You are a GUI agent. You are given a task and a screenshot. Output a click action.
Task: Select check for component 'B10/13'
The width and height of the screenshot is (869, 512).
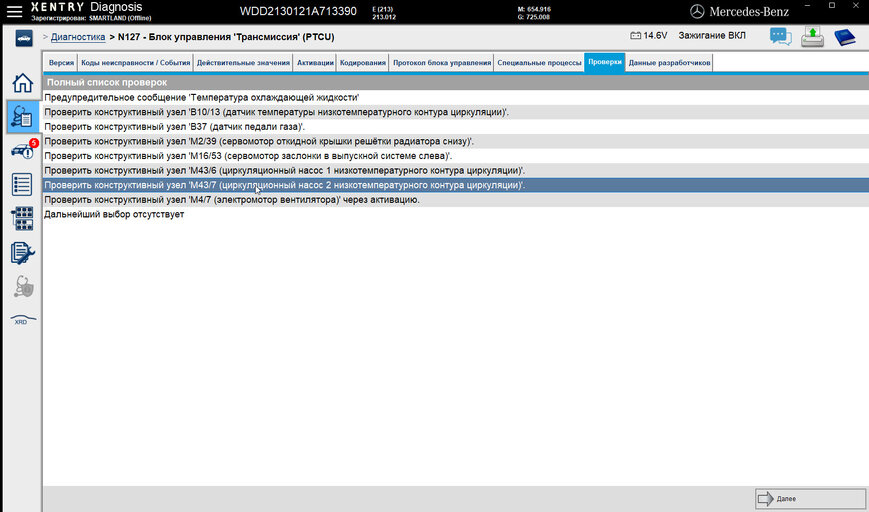click(456, 112)
